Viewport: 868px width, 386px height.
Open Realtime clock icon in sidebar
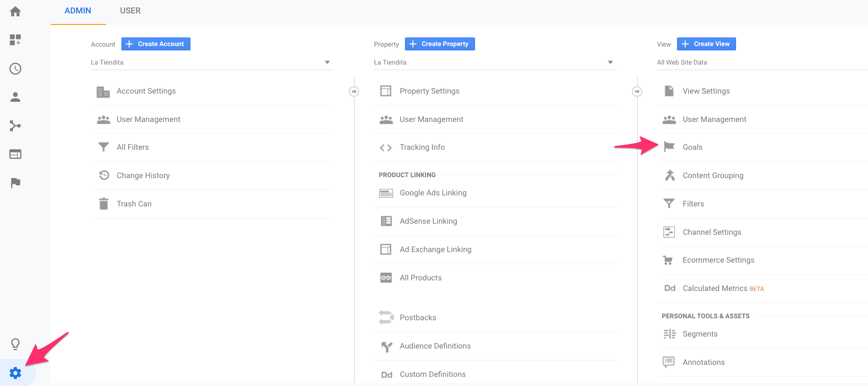point(15,69)
